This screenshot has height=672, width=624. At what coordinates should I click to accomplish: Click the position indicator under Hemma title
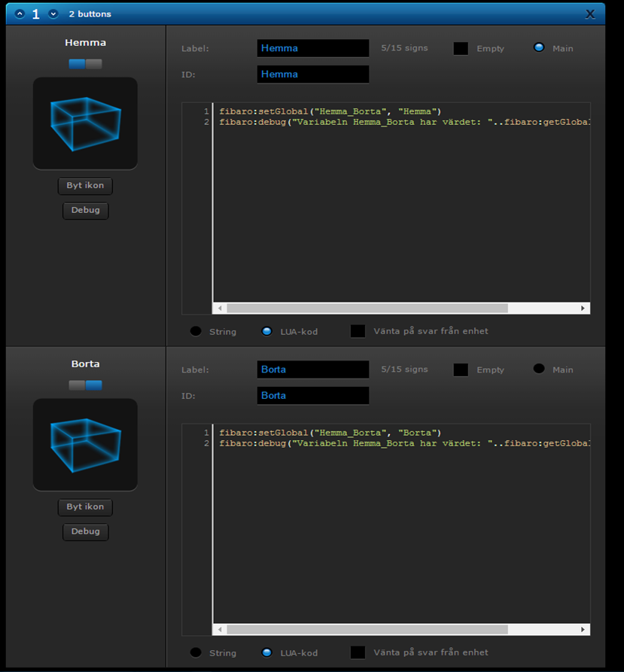click(85, 64)
